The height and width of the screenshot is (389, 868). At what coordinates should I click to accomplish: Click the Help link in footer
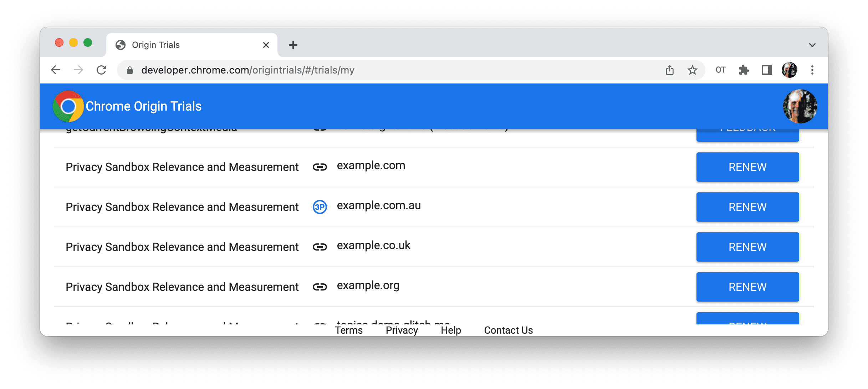point(449,329)
